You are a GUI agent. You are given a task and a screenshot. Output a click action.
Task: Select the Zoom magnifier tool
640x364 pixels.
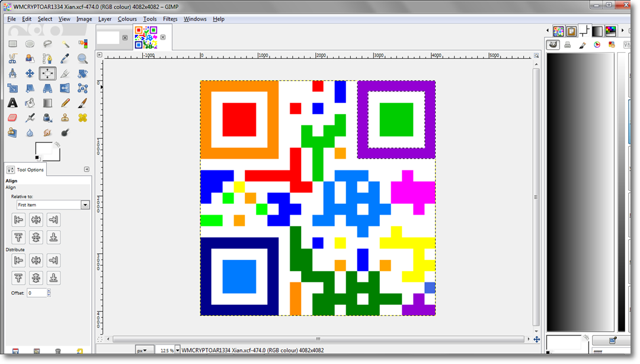click(82, 59)
